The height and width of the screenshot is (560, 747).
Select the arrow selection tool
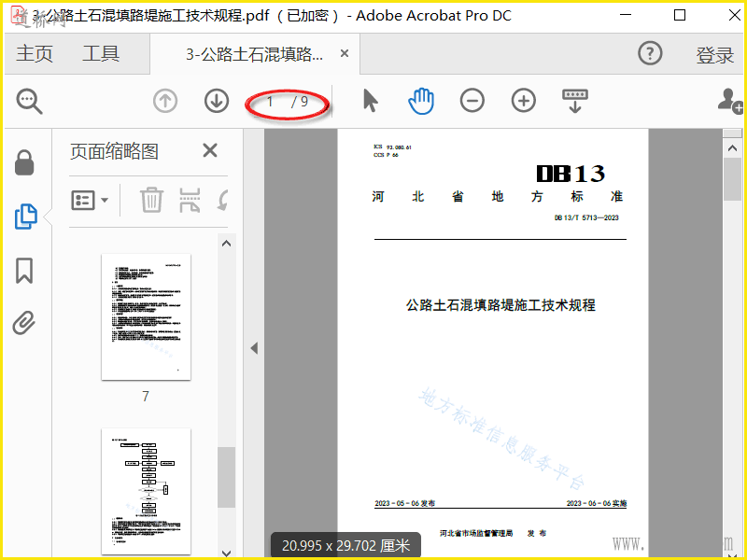click(x=370, y=101)
